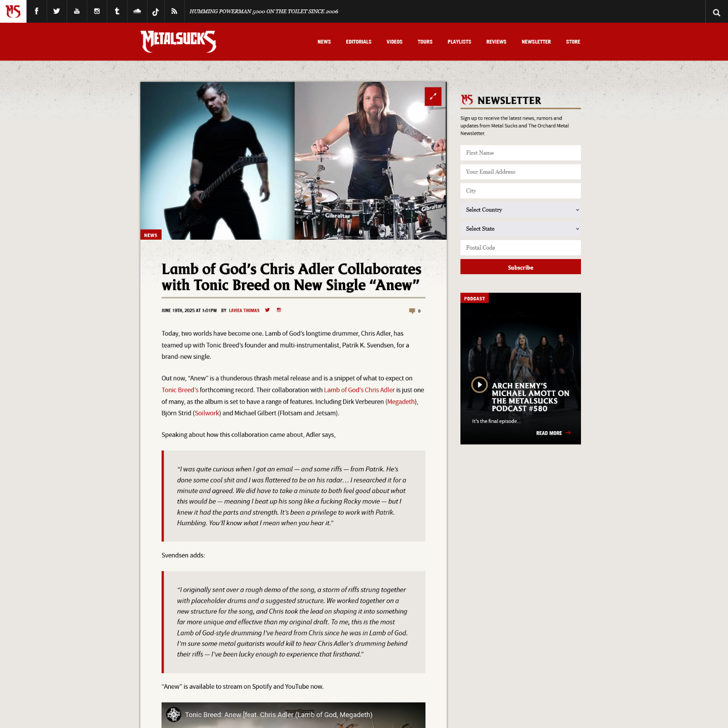Open the Videos menu item
The width and height of the screenshot is (728, 728).
pyautogui.click(x=394, y=42)
